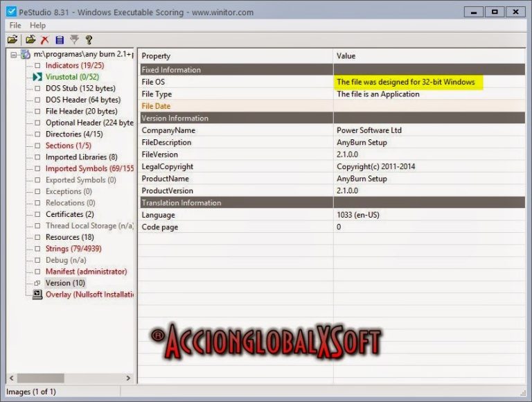
Task: Click the question mark help toolbar icon
Action: (x=89, y=40)
